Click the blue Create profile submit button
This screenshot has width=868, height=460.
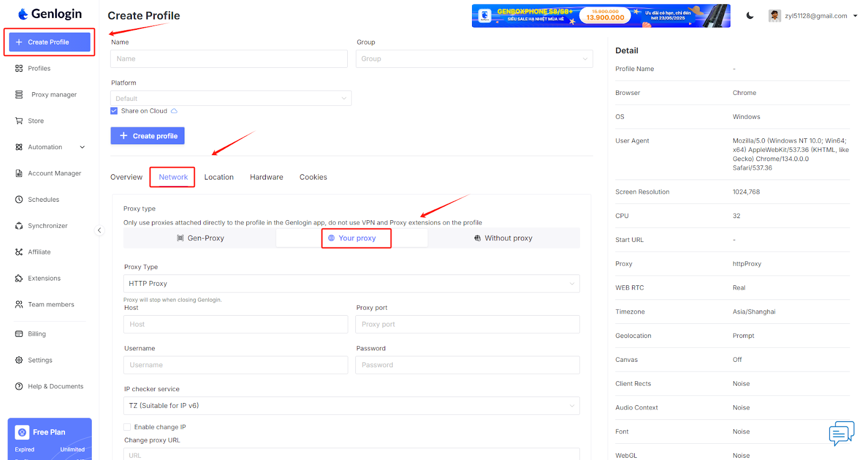tap(148, 136)
